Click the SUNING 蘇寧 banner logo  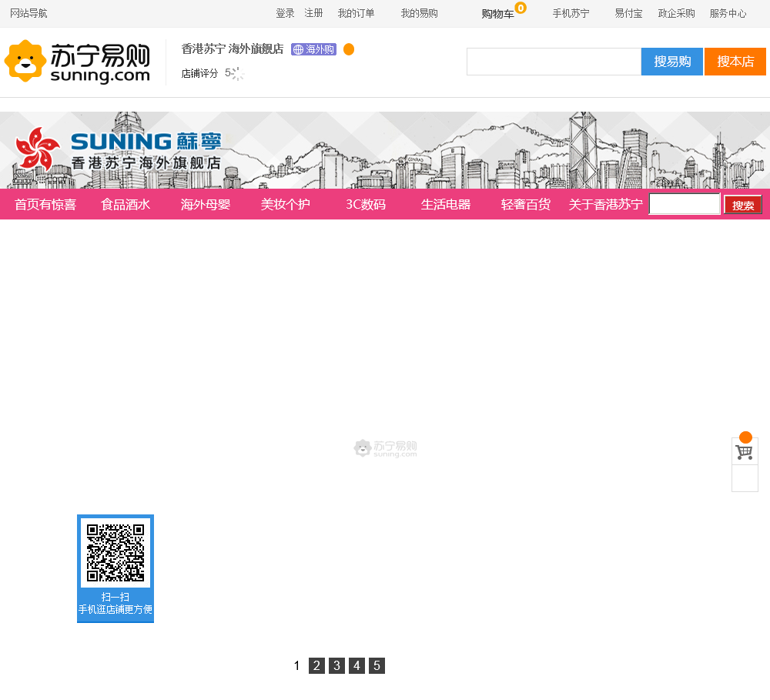tap(118, 150)
